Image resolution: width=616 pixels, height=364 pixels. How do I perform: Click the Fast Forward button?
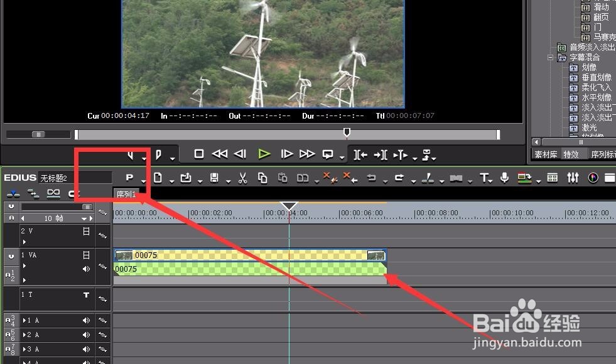click(x=307, y=154)
